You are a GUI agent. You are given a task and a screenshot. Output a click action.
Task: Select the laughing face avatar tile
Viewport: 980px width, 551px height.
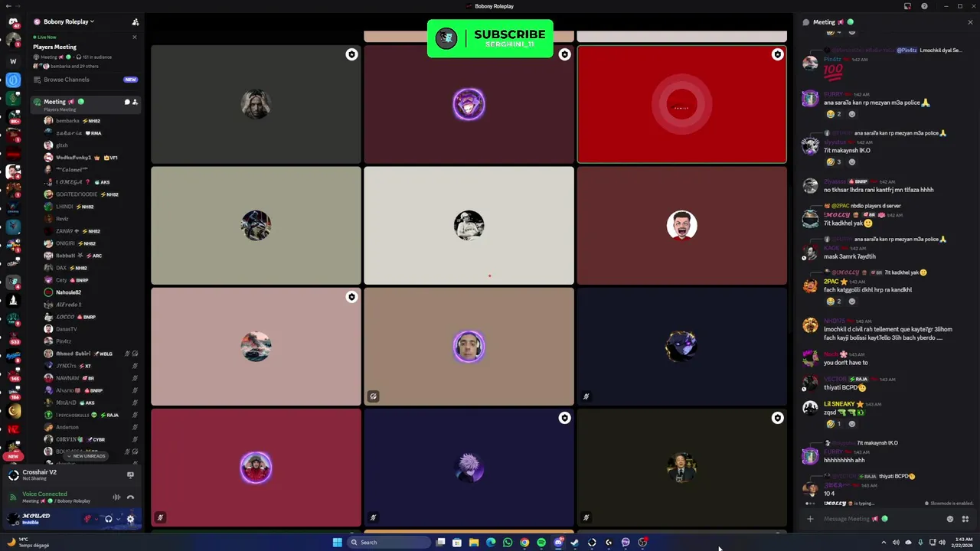tap(681, 226)
